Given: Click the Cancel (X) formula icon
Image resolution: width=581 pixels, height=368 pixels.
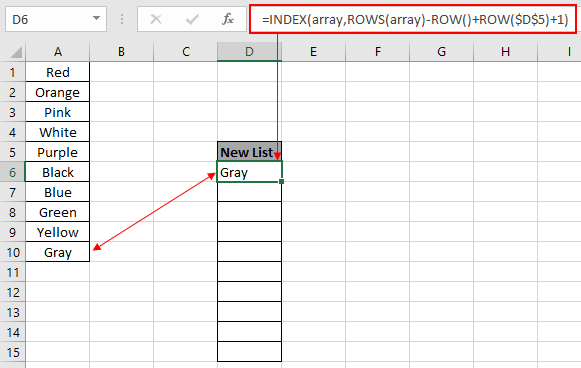Looking at the screenshot, I should coord(156,19).
